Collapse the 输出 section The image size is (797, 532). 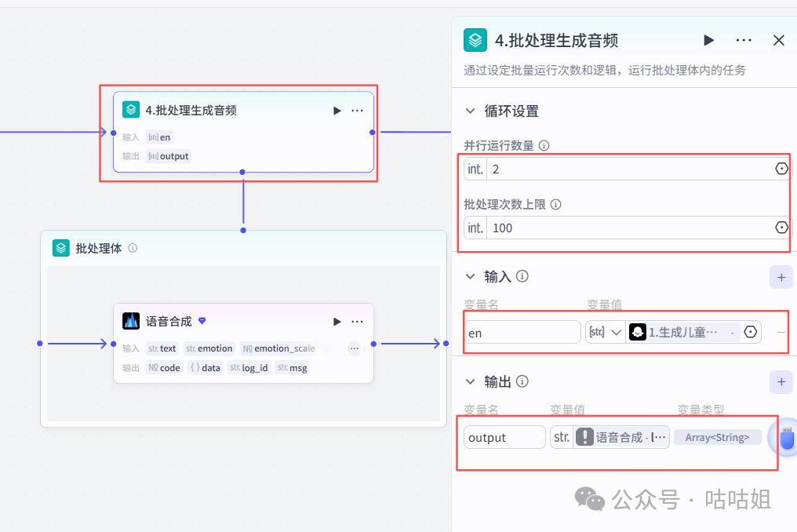(469, 381)
